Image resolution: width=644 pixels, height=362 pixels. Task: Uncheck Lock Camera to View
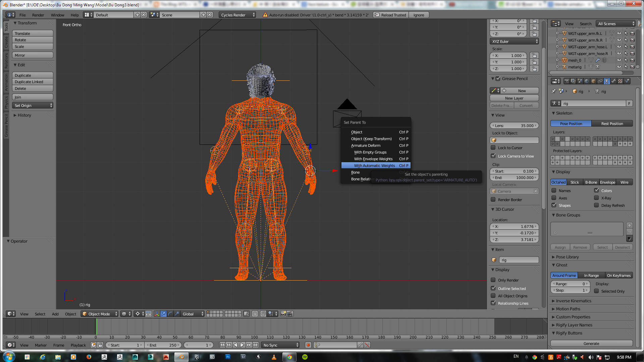click(493, 156)
